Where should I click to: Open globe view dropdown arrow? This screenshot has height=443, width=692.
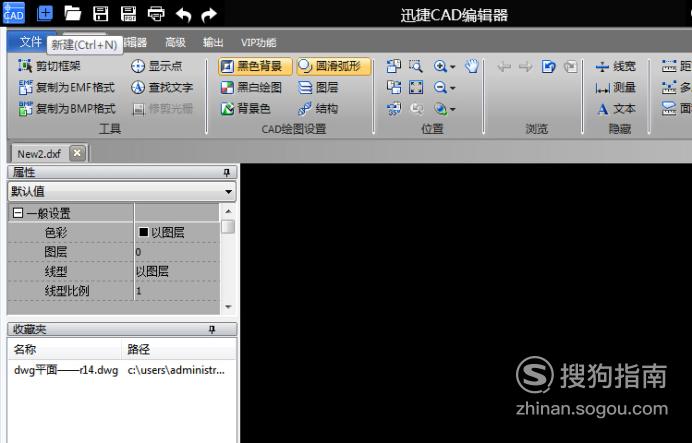coord(452,109)
